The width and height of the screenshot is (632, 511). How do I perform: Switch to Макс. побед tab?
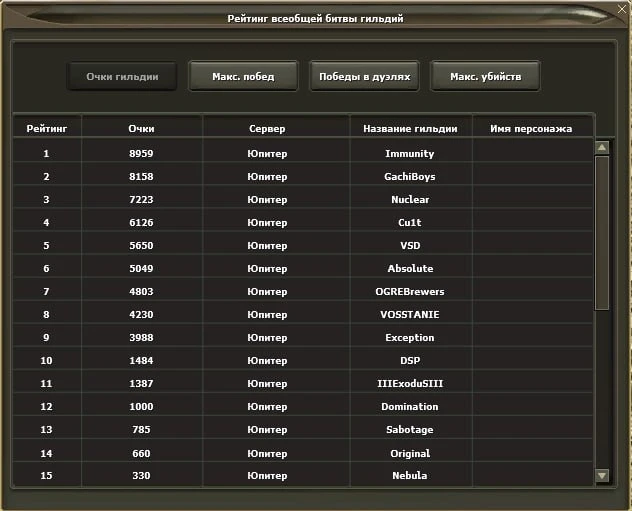[243, 76]
